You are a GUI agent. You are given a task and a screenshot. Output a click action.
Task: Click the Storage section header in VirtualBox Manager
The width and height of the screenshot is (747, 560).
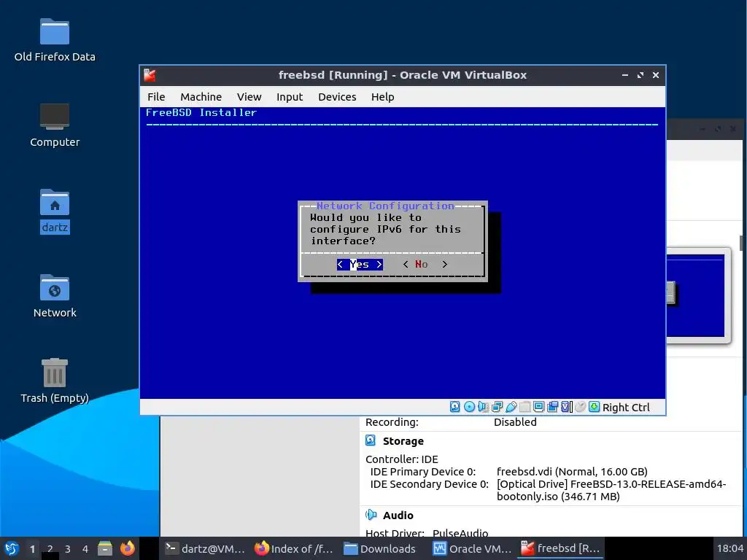pyautogui.click(x=403, y=441)
